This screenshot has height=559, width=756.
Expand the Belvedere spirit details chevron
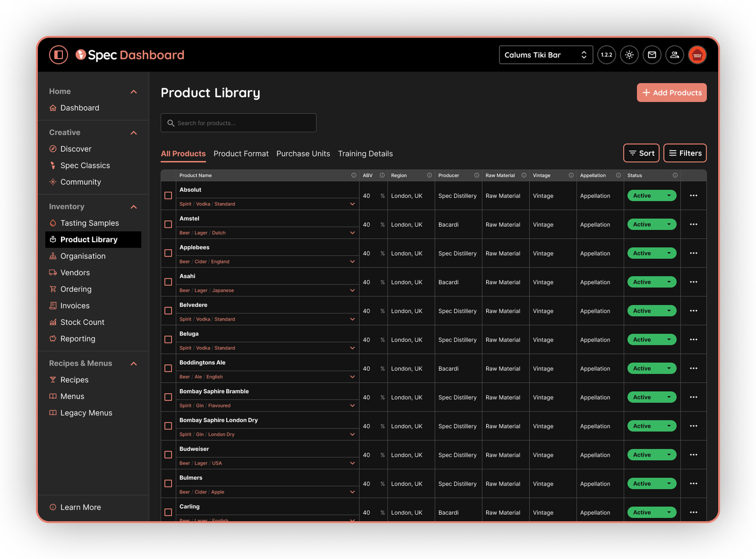[352, 319]
